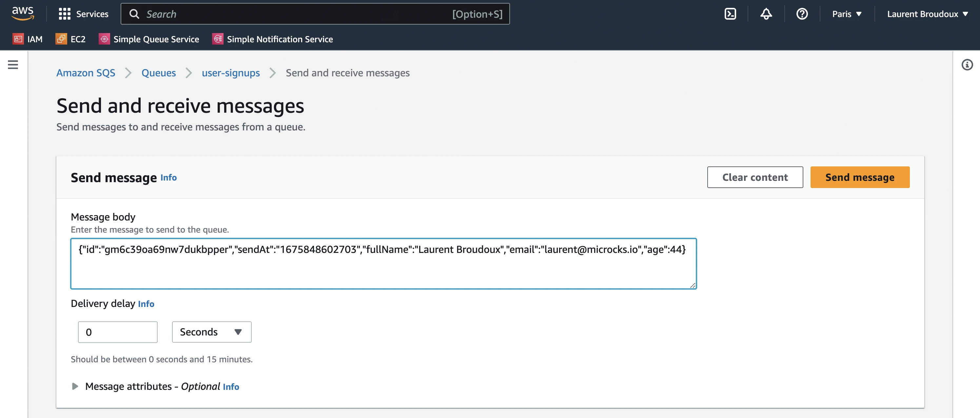Image resolution: width=980 pixels, height=418 pixels.
Task: Open Laurent Broudoux account menu
Action: [x=927, y=14]
